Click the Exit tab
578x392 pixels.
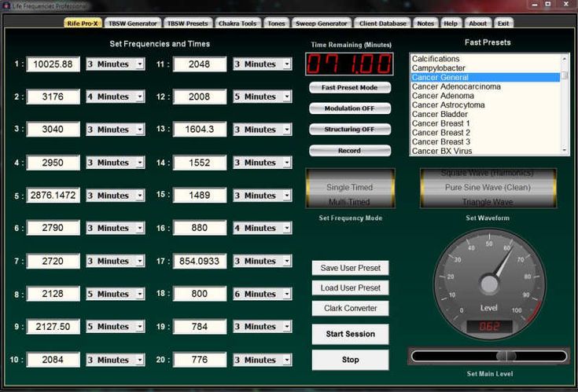[x=503, y=24]
